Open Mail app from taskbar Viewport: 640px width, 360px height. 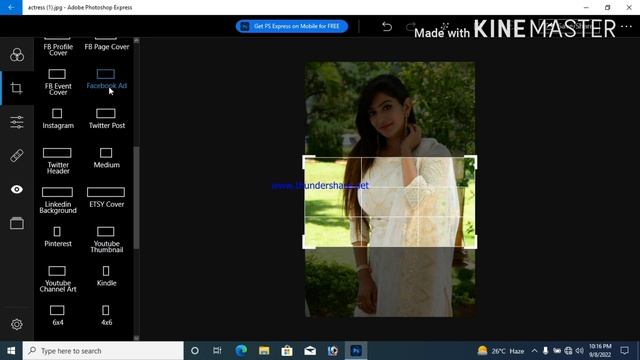[x=310, y=351]
